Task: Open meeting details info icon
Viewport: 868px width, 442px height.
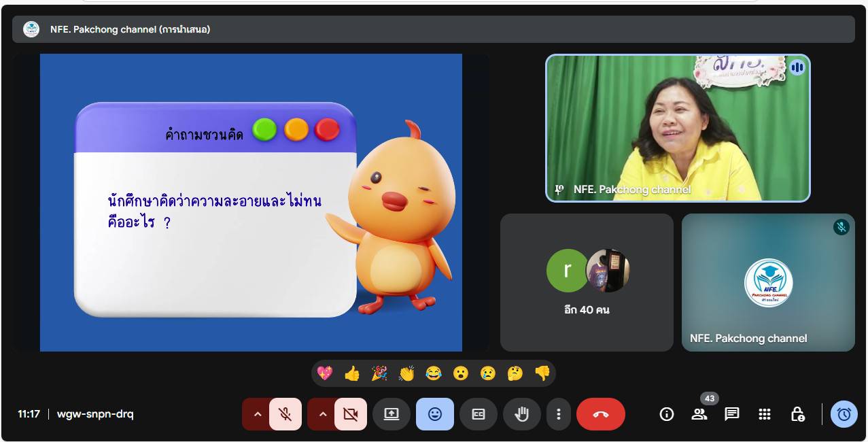Action: 667,414
